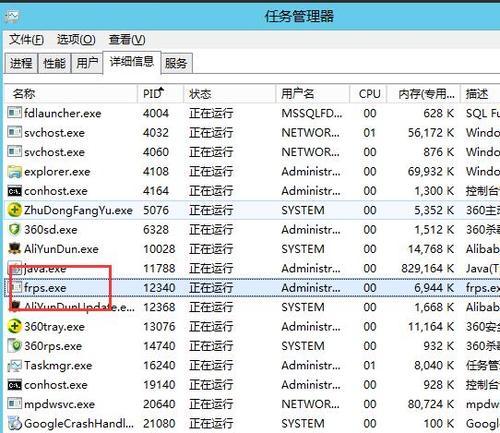Select the explorer.exe process name
The height and width of the screenshot is (433, 500).
pyautogui.click(x=57, y=172)
